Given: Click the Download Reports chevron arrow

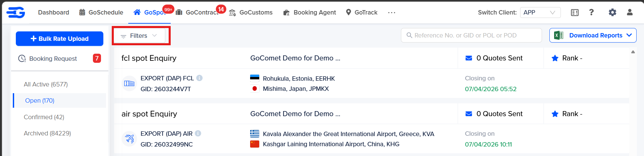Looking at the screenshot, I should pos(629,35).
